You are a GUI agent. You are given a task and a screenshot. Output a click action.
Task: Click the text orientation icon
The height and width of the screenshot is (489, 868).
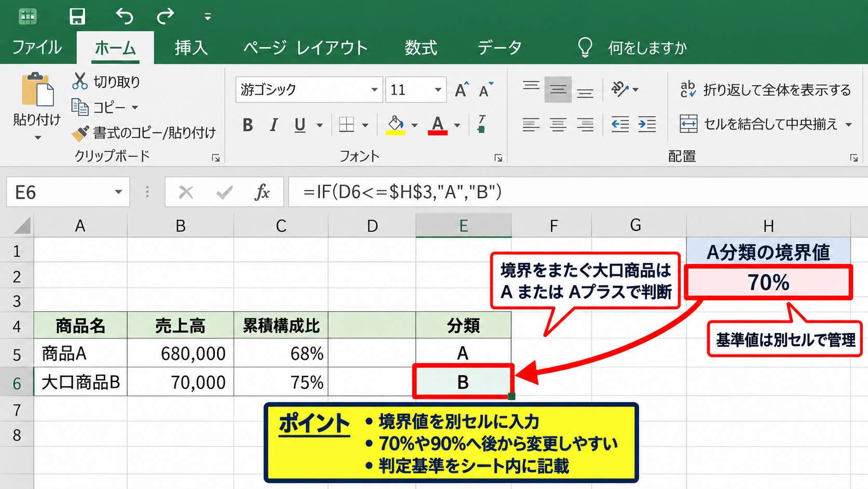click(620, 89)
